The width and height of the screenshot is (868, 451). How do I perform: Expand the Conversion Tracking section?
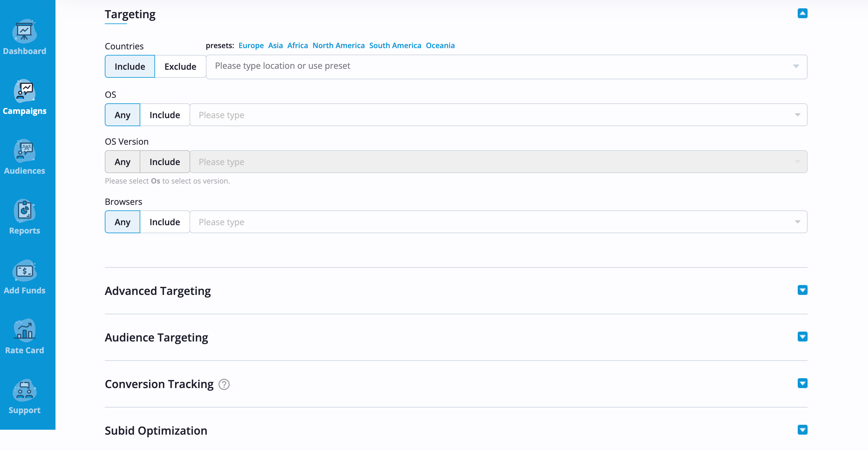tap(802, 383)
